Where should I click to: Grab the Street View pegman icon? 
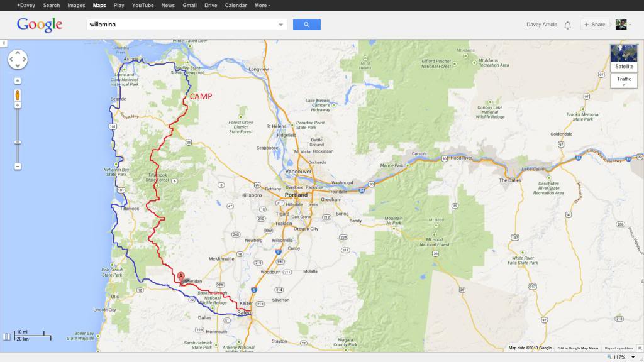click(18, 96)
